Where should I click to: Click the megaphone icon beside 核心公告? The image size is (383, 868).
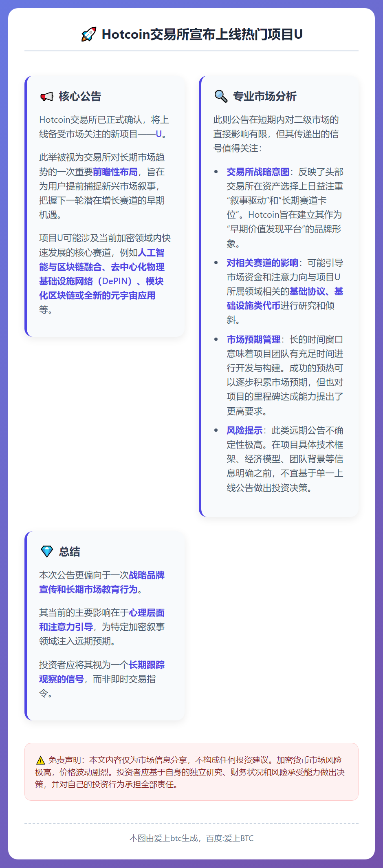47,96
